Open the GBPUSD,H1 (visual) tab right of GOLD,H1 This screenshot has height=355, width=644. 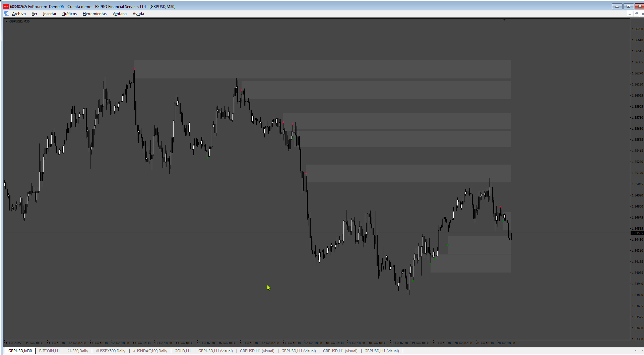(x=215, y=351)
